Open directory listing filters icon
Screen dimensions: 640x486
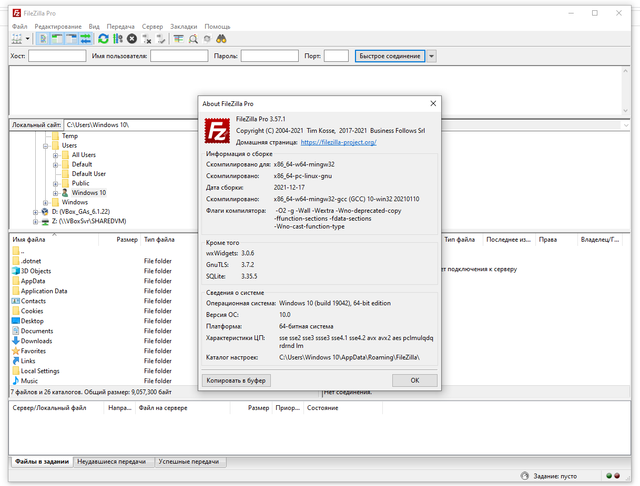coord(178,39)
